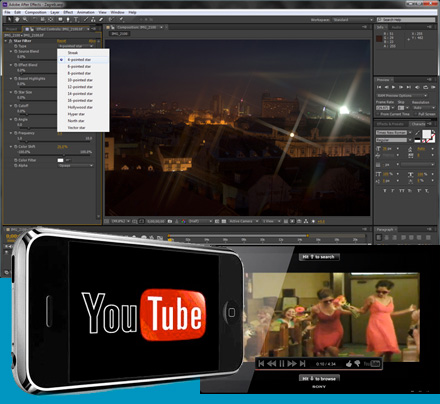Toggle loop option in Preview panel

[x=426, y=87]
